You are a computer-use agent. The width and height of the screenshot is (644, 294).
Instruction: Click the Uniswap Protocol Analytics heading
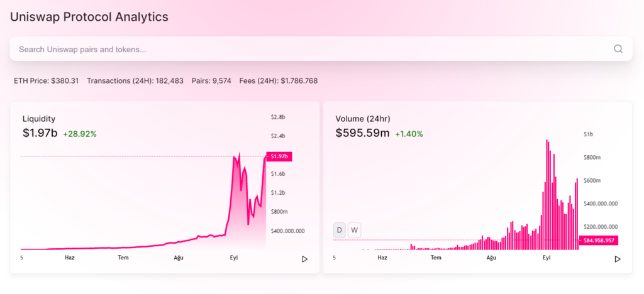click(x=89, y=17)
